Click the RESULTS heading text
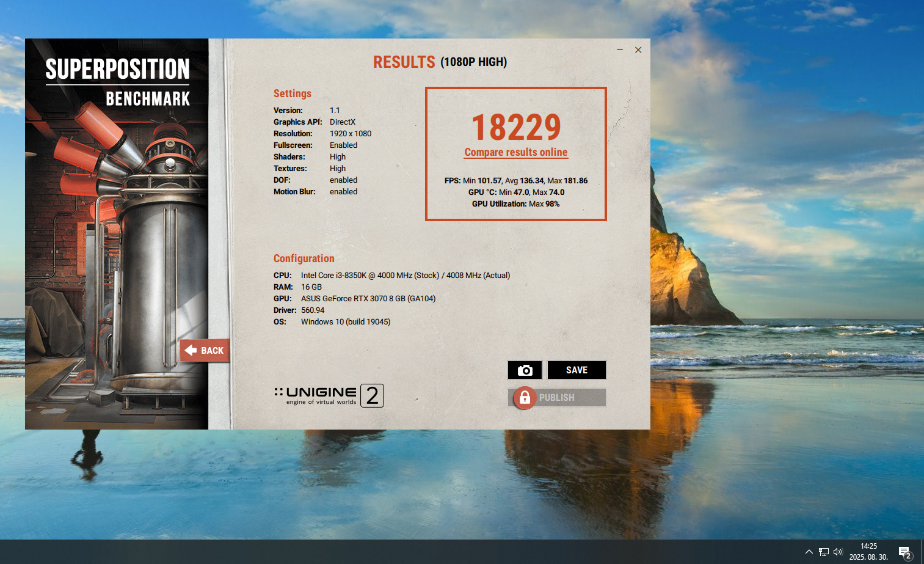The width and height of the screenshot is (924, 564). tap(404, 62)
